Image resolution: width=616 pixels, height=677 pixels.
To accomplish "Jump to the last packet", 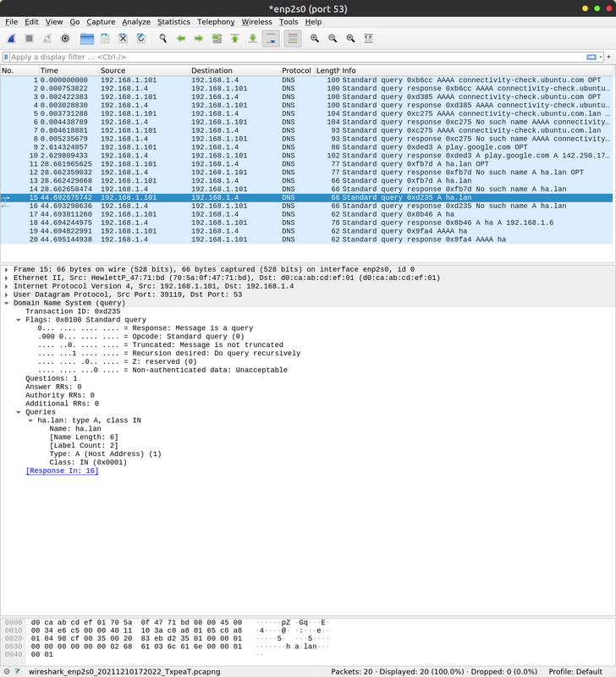I will coord(253,38).
